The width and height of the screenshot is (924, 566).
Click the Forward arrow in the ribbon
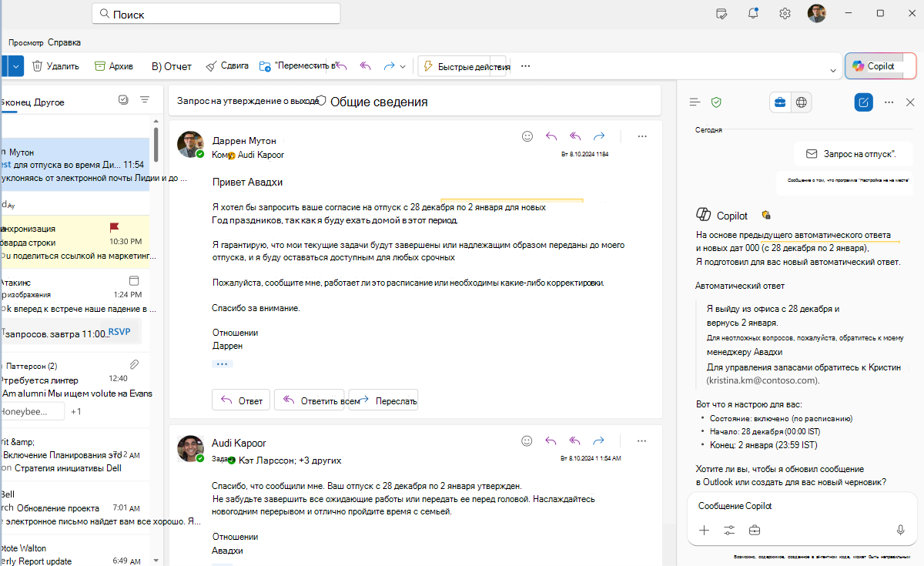tap(390, 66)
